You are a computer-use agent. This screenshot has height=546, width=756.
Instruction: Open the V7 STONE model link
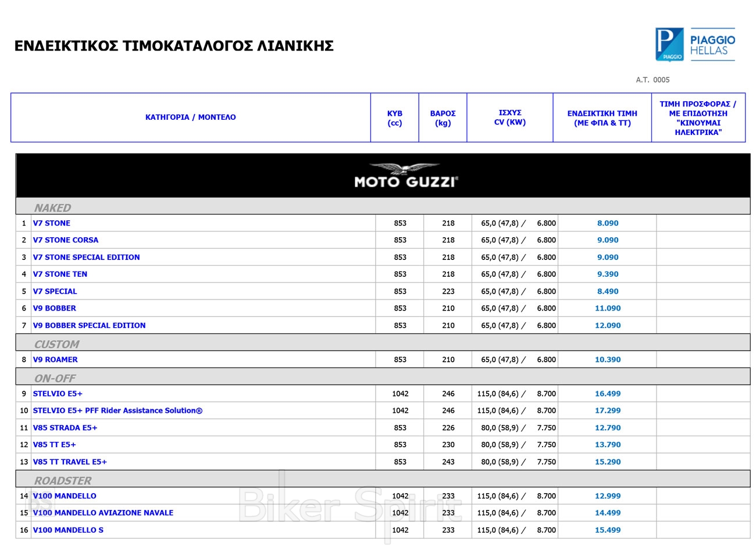[x=52, y=223]
